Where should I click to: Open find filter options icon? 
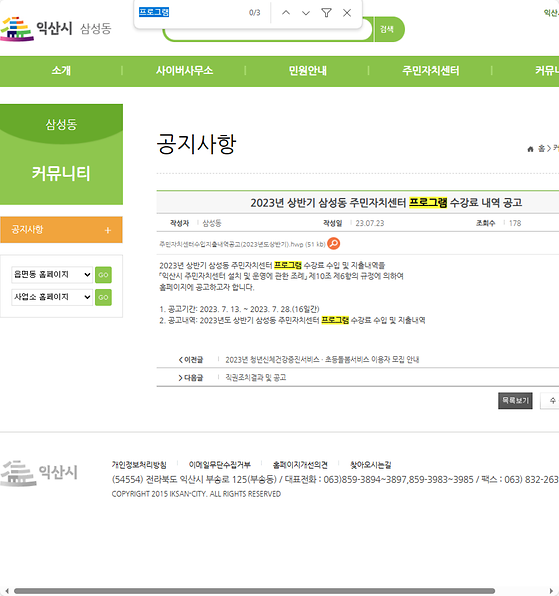[326, 13]
